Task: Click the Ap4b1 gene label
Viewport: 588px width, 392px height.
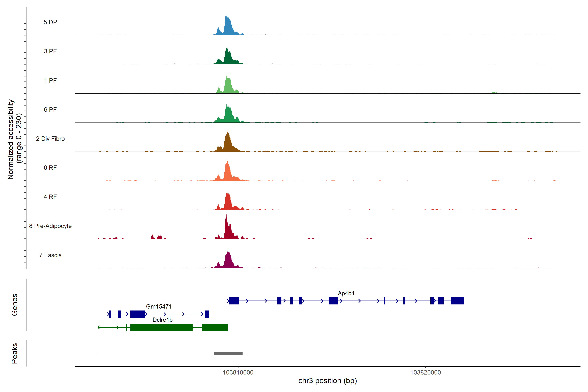Action: click(346, 293)
